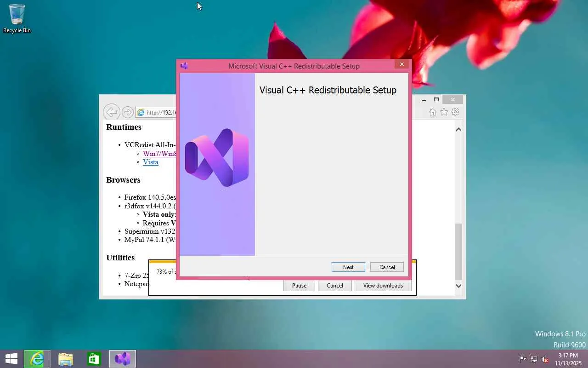Click the muted volume icon in tray
Image resolution: width=588 pixels, height=368 pixels.
pos(545,359)
